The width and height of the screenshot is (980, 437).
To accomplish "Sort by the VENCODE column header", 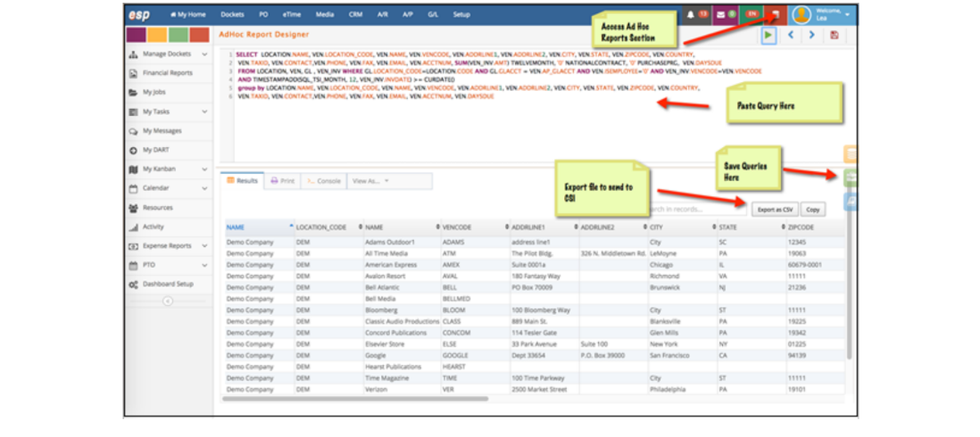I will click(475, 227).
